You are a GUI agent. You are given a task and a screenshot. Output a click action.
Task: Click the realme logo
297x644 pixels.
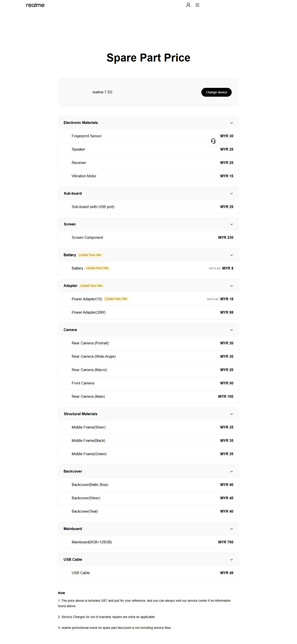(x=35, y=5)
